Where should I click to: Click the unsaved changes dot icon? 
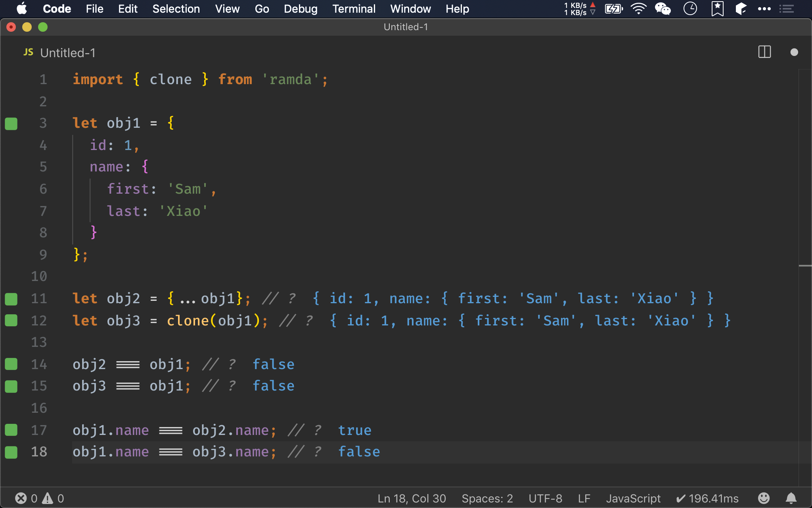[x=794, y=52]
